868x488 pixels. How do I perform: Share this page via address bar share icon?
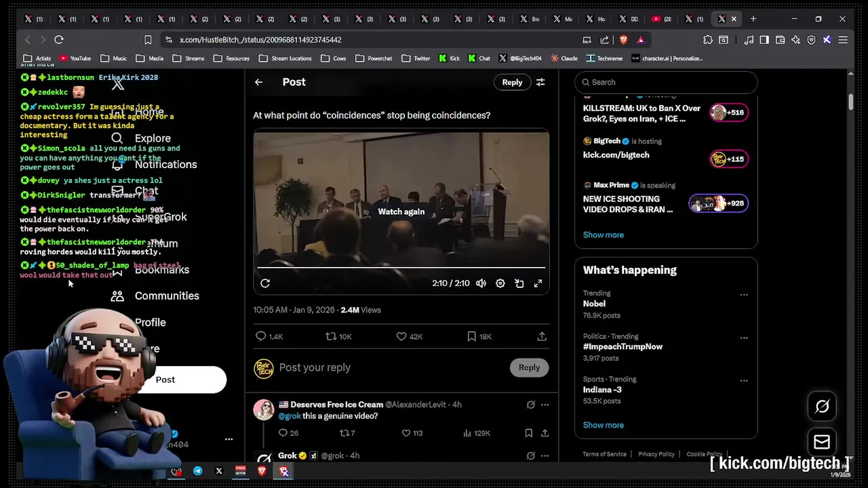[x=604, y=40]
